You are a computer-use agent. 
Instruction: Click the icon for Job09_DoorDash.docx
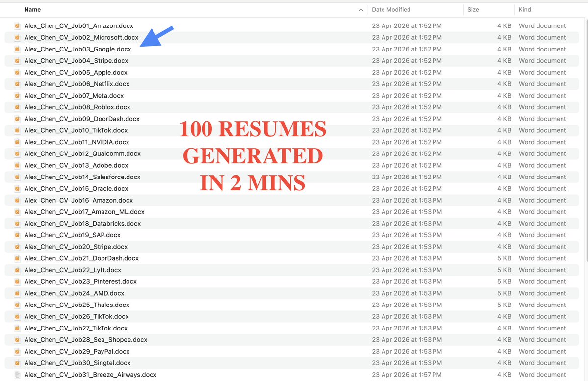pos(17,119)
